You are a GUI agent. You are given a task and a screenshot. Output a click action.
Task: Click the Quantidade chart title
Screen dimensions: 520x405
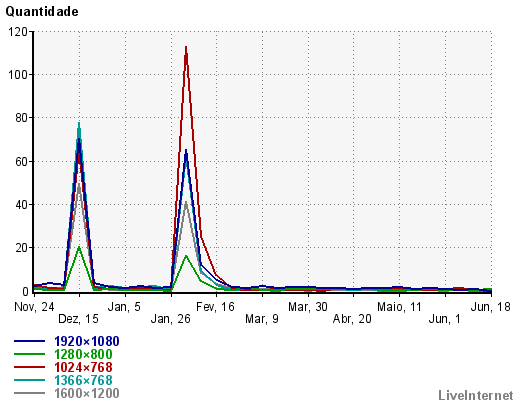42,12
